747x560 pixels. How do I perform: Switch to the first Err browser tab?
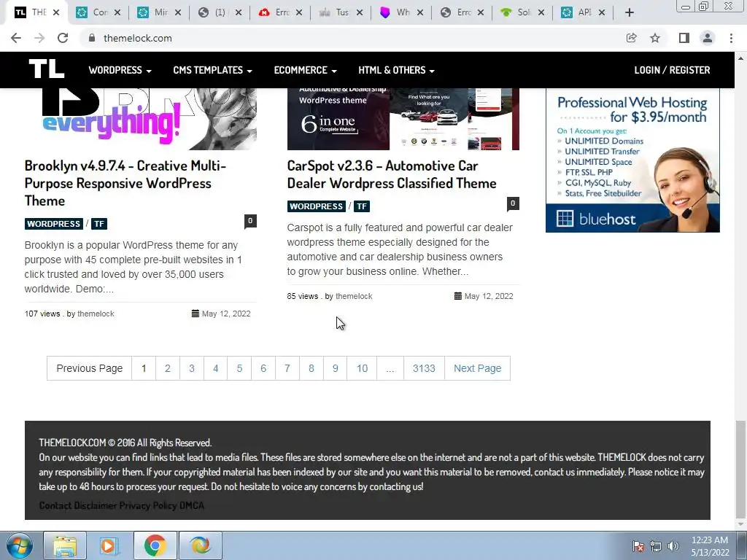[281, 12]
